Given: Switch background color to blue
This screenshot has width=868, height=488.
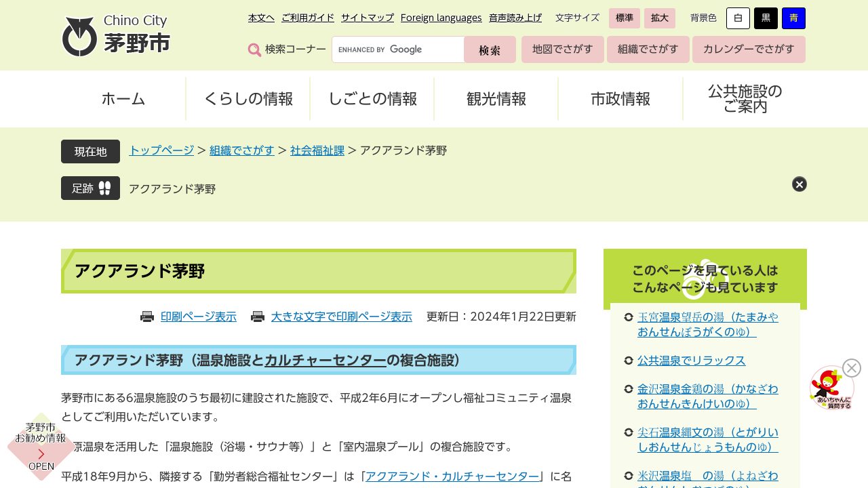Looking at the screenshot, I should [x=793, y=18].
